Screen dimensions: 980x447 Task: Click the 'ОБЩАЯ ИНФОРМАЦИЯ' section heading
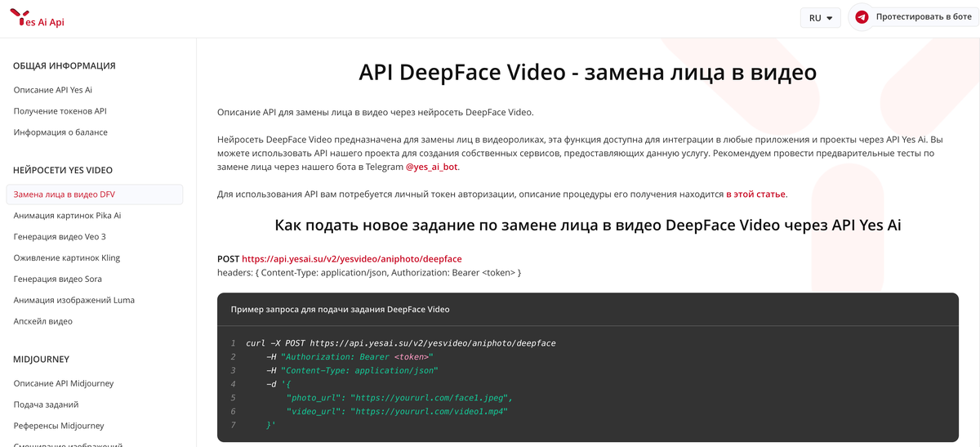pyautogui.click(x=65, y=66)
